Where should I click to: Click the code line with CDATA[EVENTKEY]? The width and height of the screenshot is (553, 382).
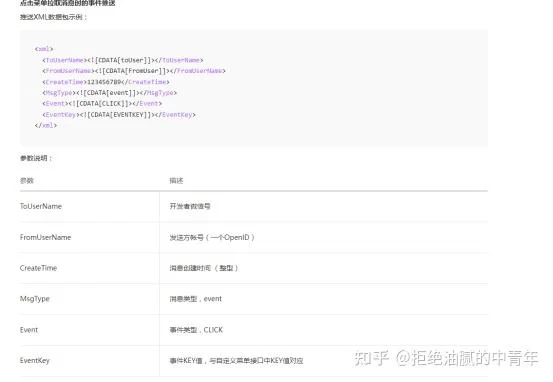pyautogui.click(x=119, y=115)
